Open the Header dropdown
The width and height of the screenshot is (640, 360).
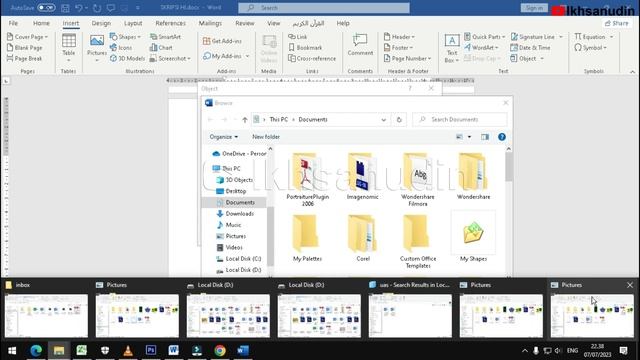click(399, 37)
